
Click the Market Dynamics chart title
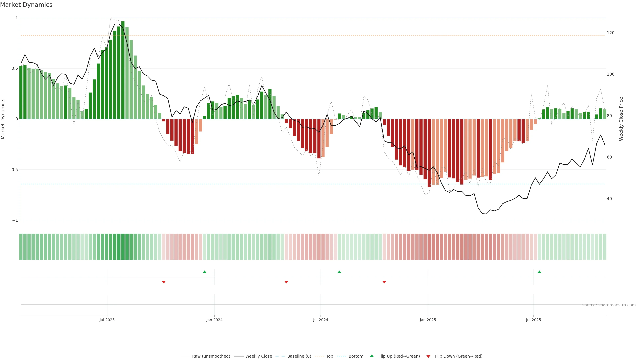click(26, 5)
